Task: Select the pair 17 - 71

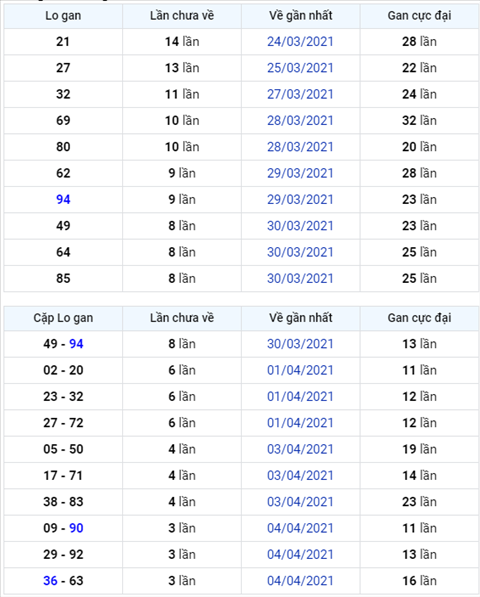Action: [x=63, y=475]
